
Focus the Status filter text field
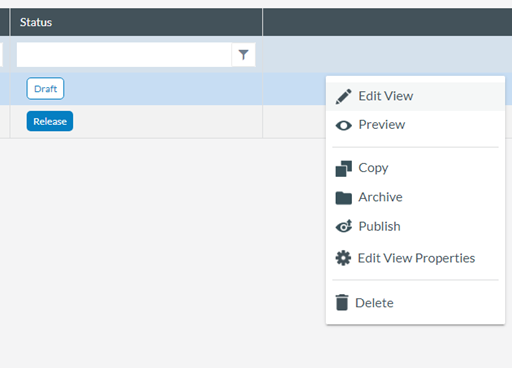(124, 55)
